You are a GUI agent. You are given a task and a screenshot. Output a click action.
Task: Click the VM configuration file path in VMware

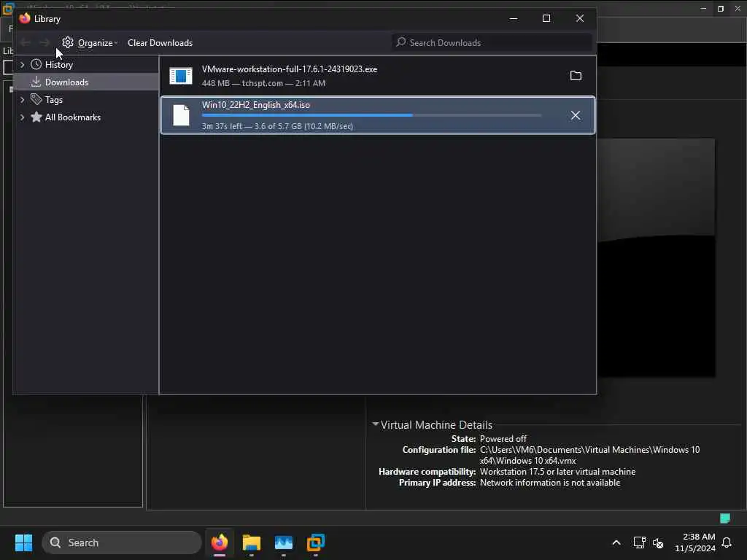(589, 455)
